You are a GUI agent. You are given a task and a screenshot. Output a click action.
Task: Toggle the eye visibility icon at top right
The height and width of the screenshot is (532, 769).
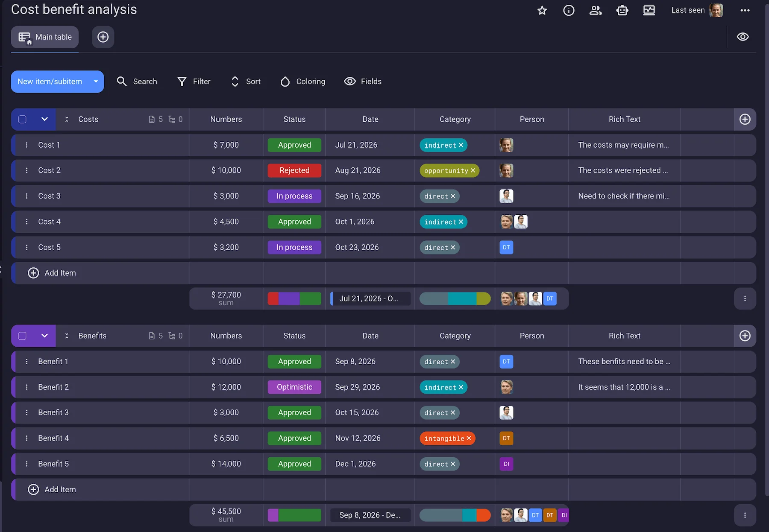(743, 37)
